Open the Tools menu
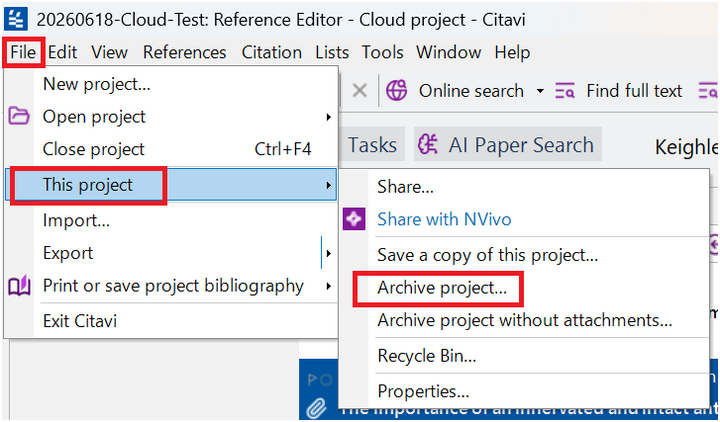Screen dimensions: 720x422 point(382,52)
